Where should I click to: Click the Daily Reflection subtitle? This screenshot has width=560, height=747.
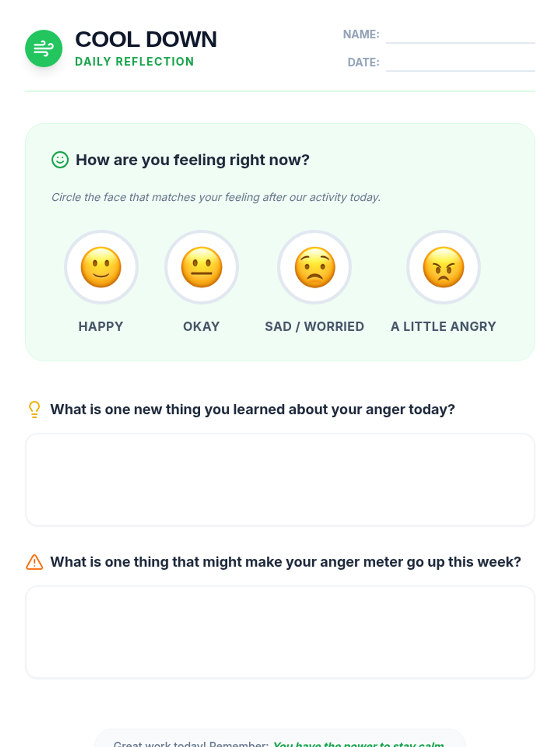pos(134,62)
